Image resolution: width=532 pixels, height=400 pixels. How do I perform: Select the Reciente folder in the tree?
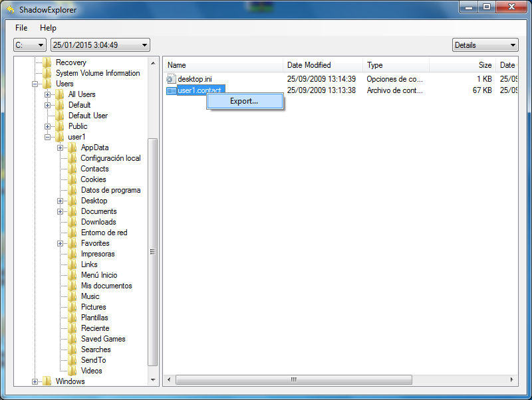(95, 328)
